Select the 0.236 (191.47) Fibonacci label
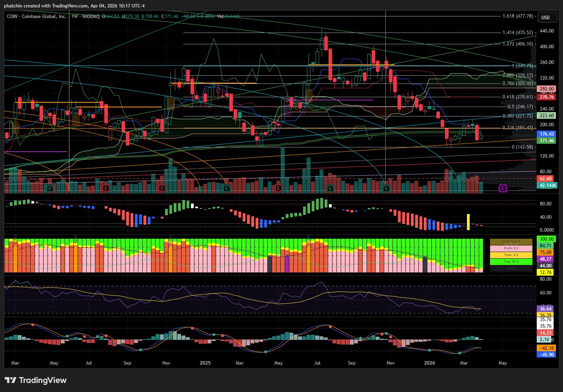The image size is (563, 392). click(x=518, y=128)
